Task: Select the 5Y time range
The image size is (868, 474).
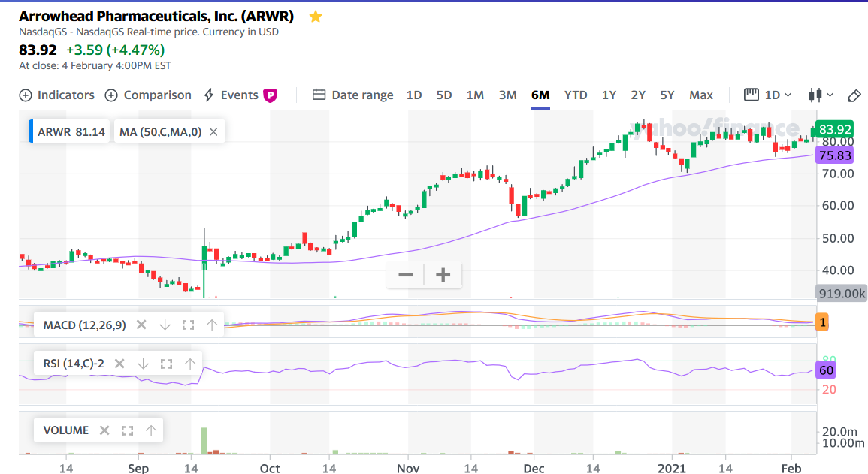Action: 667,95
